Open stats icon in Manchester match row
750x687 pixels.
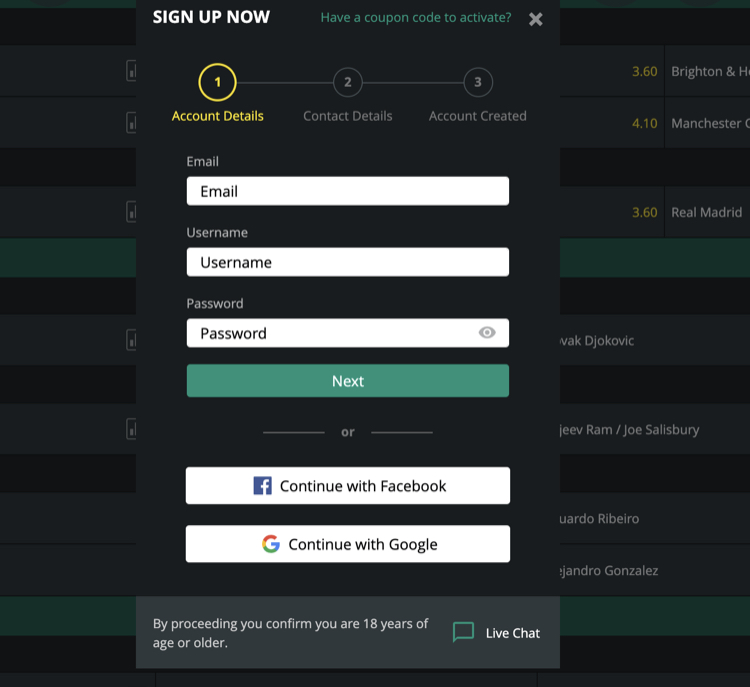click(131, 123)
